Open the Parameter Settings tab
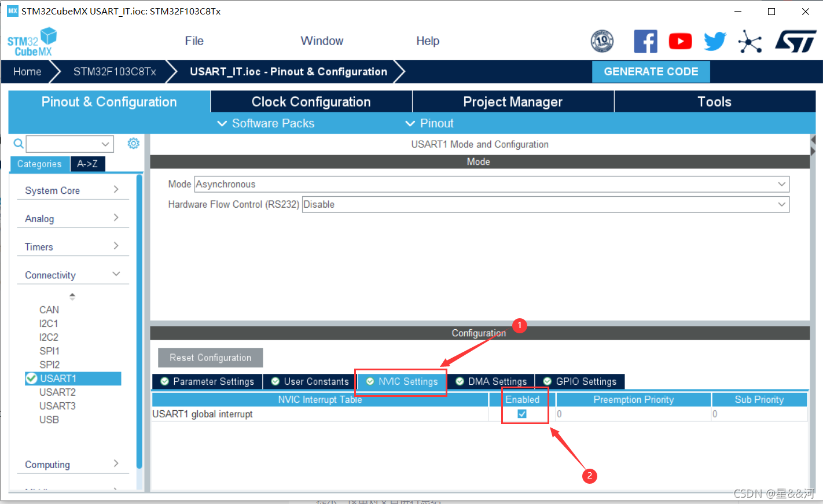This screenshot has width=823, height=504. pyautogui.click(x=207, y=381)
